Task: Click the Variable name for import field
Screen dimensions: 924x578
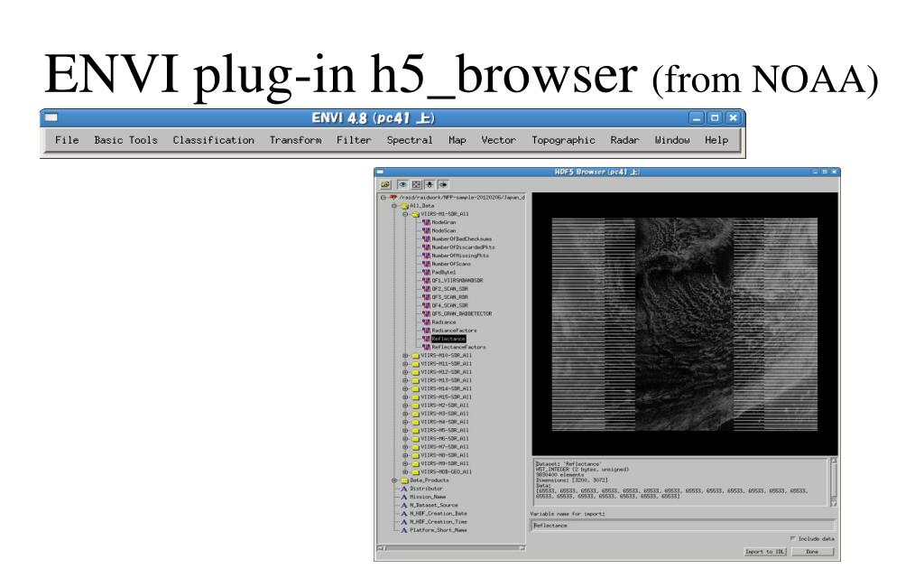Action: pyautogui.click(x=682, y=526)
